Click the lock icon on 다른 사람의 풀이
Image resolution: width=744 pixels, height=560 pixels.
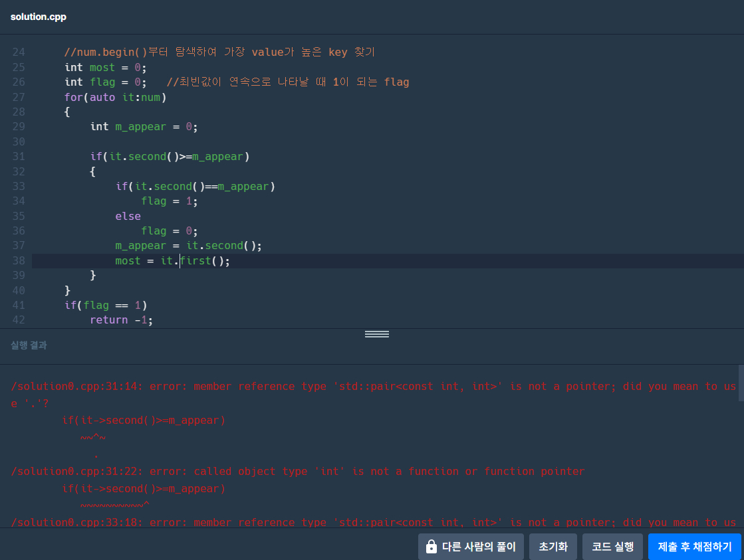(x=432, y=547)
